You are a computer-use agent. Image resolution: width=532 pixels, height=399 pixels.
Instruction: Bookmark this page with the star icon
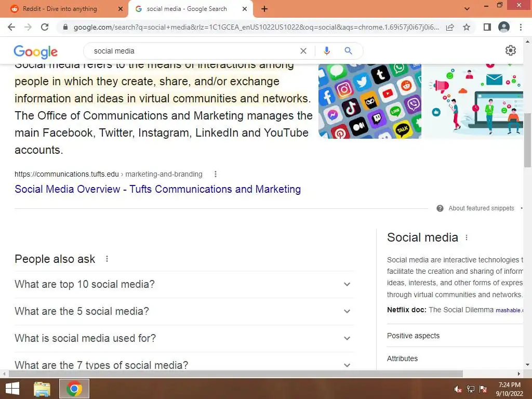tap(467, 27)
